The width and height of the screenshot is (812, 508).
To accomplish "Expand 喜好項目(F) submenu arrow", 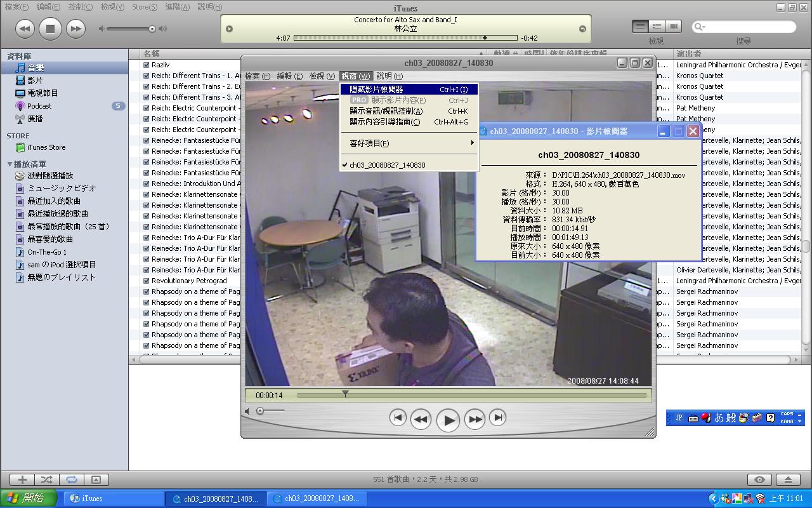I will tap(472, 143).
